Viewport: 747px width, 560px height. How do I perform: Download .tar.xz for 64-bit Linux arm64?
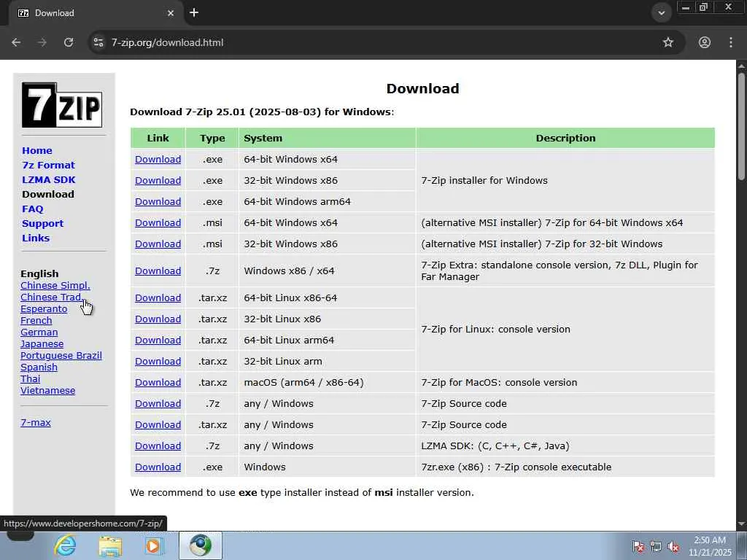pos(158,341)
